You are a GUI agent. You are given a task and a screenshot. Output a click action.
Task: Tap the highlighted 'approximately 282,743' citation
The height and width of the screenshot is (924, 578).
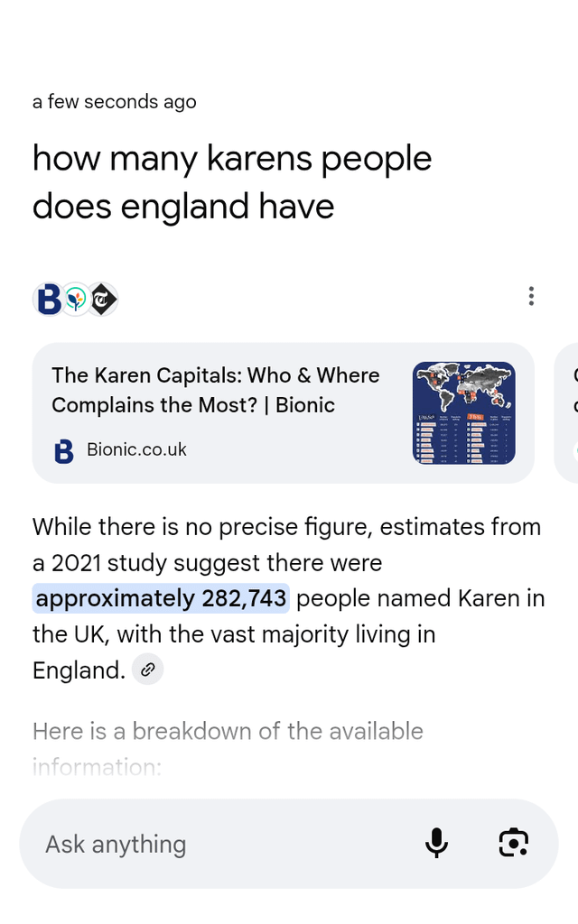(160, 597)
